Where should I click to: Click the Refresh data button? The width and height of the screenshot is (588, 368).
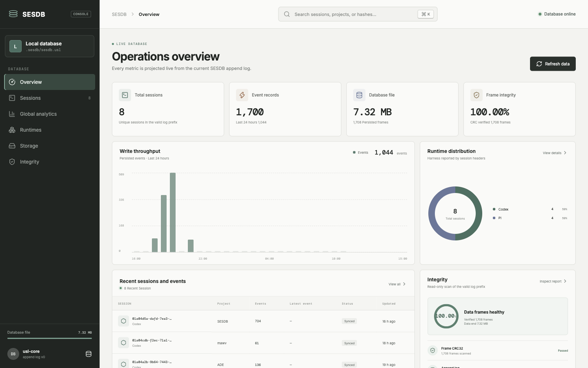pyautogui.click(x=553, y=64)
